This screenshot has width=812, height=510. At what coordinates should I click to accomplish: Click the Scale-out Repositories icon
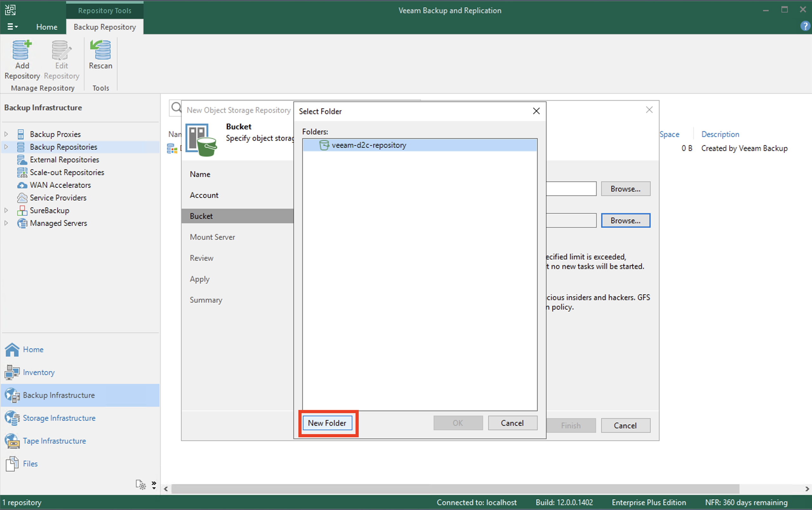22,172
